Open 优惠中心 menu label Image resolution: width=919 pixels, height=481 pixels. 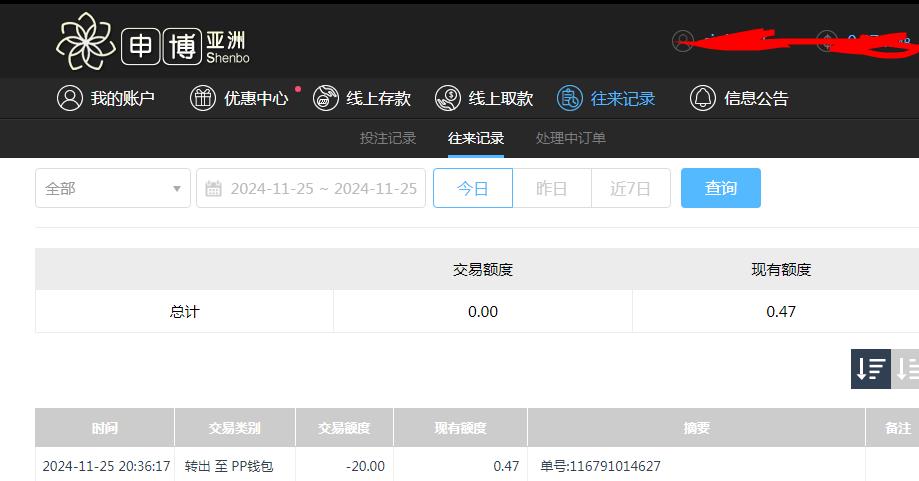256,98
